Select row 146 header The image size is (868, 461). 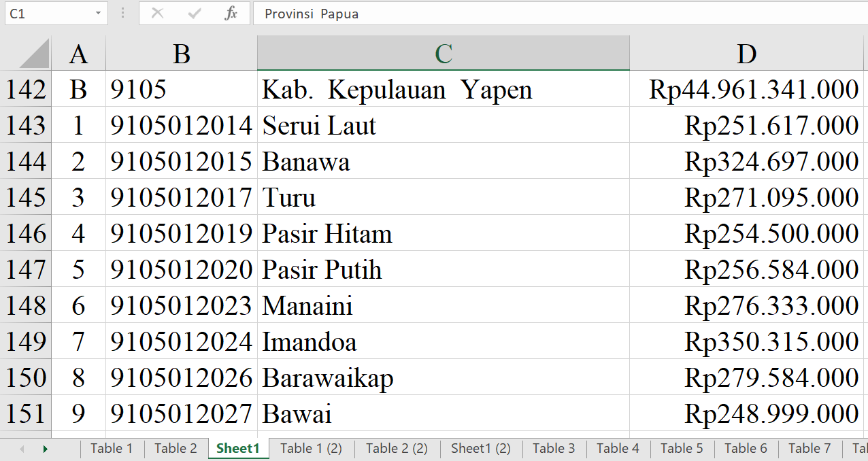pyautogui.click(x=26, y=234)
